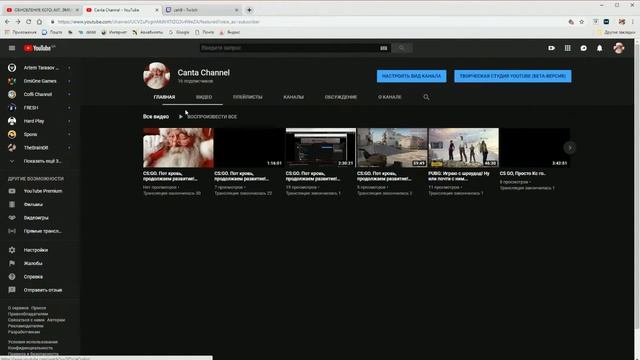Open Интернет bookmark in bookmarks bar

click(x=114, y=32)
